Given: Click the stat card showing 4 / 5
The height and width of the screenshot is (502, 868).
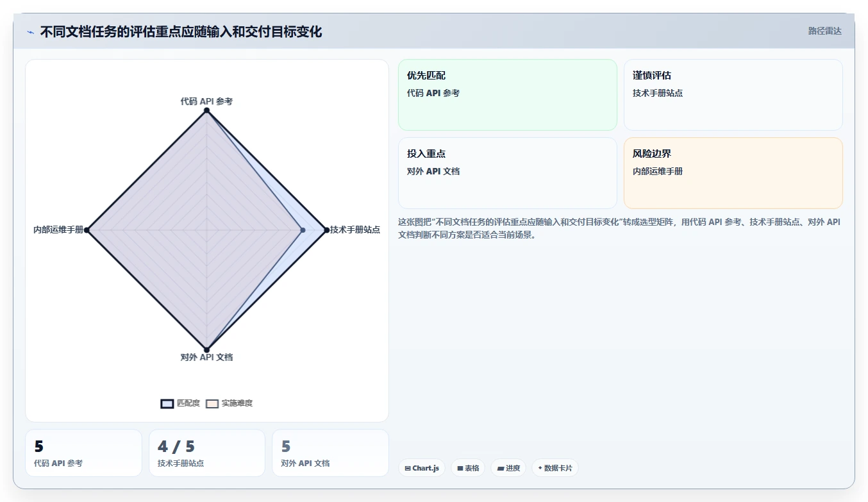Looking at the screenshot, I should coord(206,453).
